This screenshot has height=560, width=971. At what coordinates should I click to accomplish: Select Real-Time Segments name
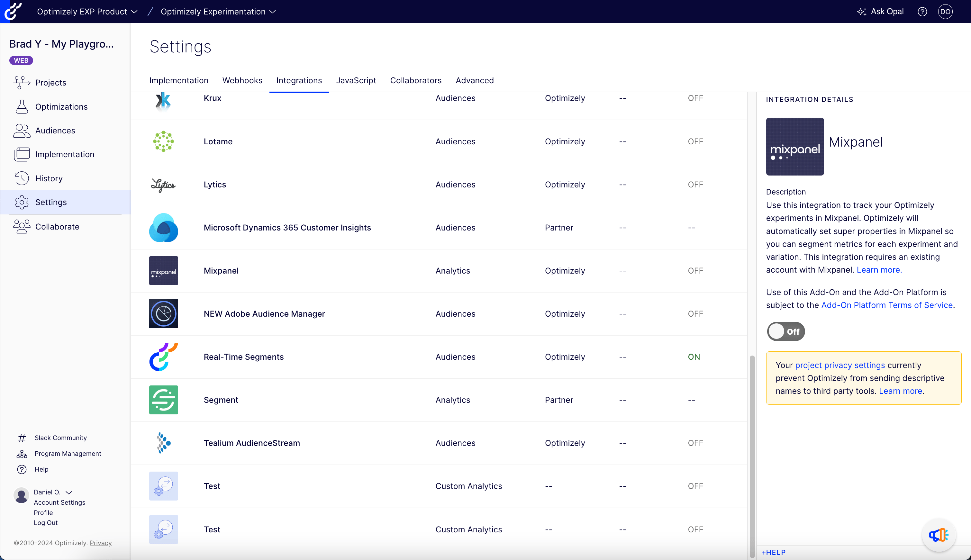click(243, 357)
